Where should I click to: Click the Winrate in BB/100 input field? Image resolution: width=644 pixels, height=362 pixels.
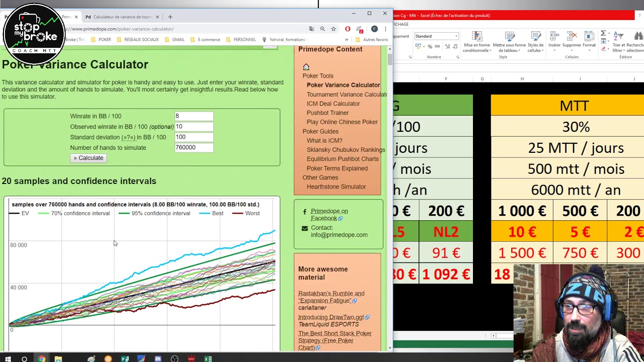[194, 116]
